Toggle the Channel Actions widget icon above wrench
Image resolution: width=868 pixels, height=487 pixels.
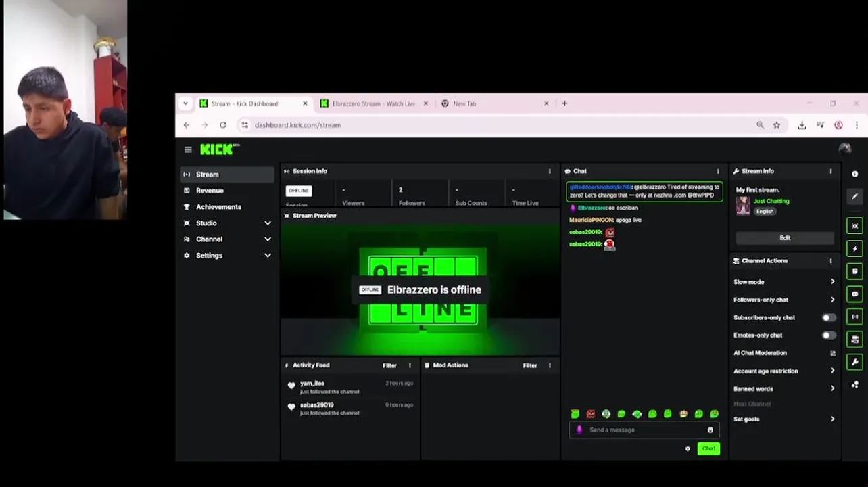click(x=854, y=340)
